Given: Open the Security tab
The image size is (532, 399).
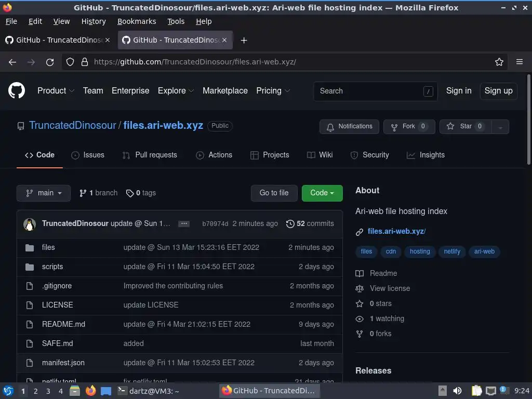Looking at the screenshot, I should pyautogui.click(x=369, y=155).
